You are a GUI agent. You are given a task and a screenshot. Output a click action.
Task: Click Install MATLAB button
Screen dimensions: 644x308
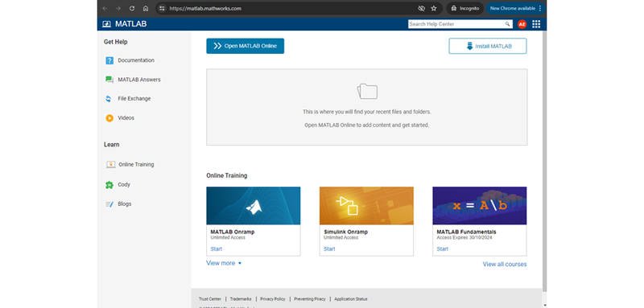coord(488,46)
